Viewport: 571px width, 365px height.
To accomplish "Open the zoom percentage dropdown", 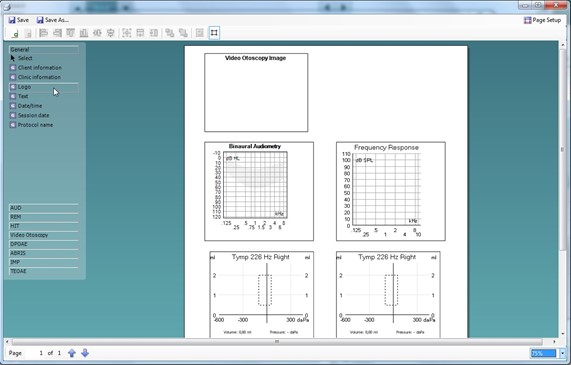I will pos(562,353).
